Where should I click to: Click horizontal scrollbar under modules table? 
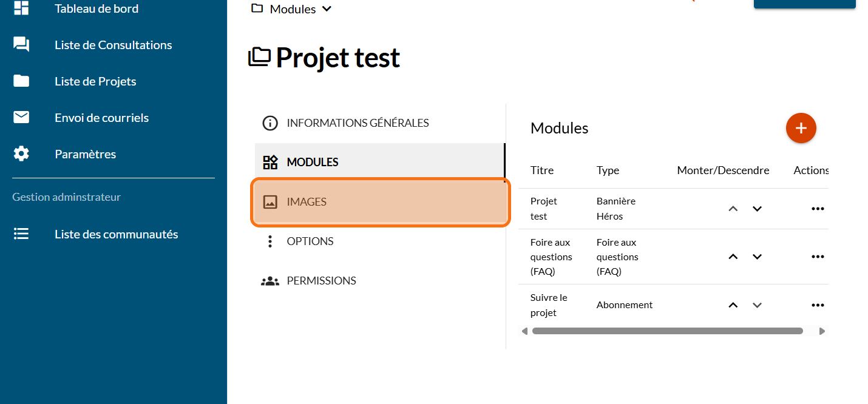pyautogui.click(x=667, y=331)
